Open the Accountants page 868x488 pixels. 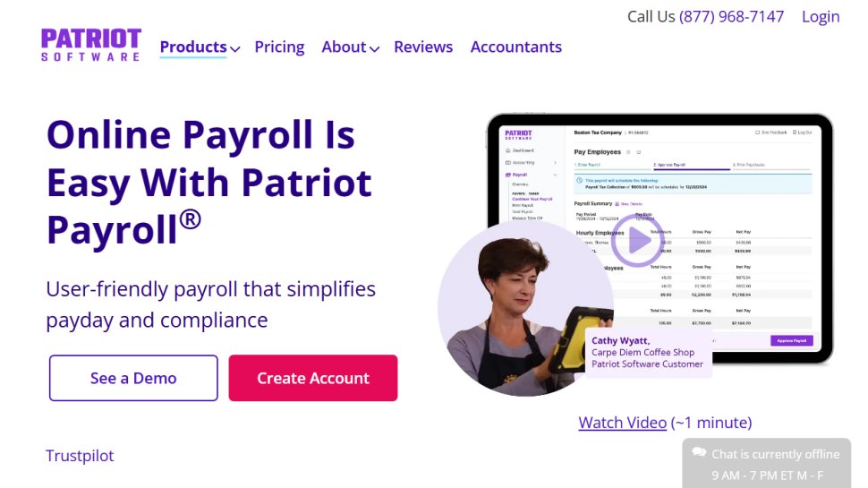[x=516, y=47]
